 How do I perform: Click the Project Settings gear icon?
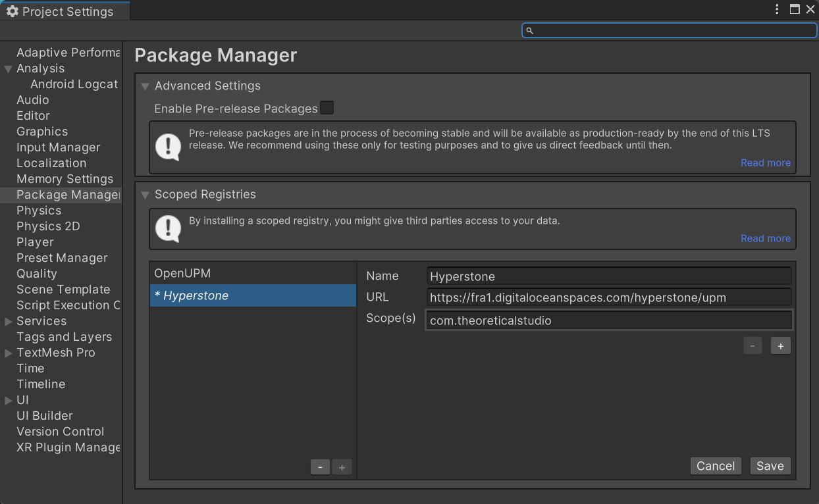coord(13,11)
